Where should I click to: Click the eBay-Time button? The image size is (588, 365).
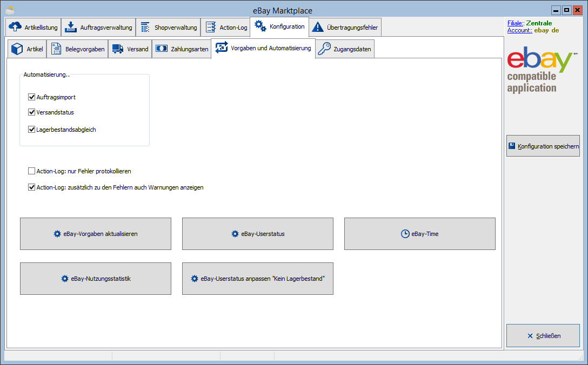click(x=419, y=234)
